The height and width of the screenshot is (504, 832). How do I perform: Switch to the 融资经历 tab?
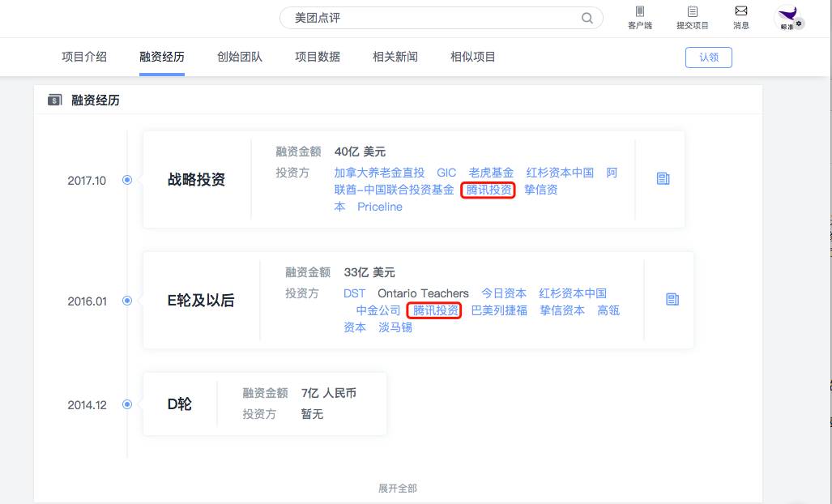pos(162,57)
